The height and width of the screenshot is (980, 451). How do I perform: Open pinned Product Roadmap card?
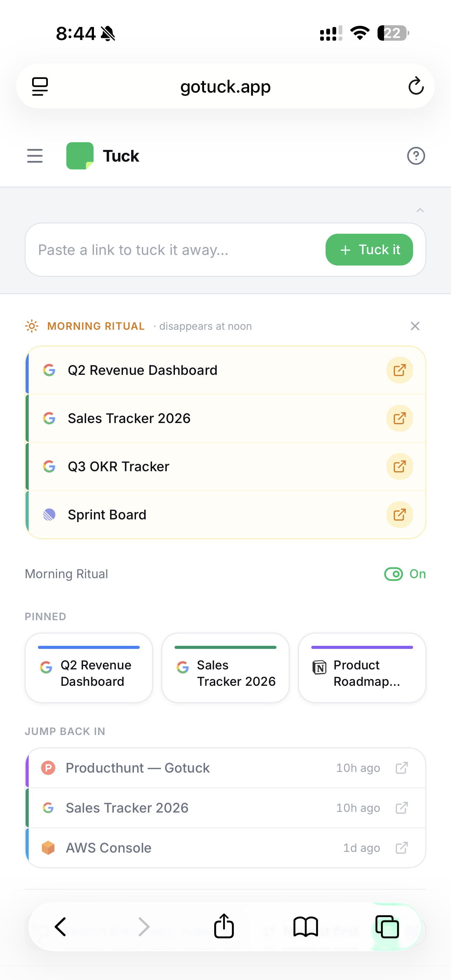point(362,668)
